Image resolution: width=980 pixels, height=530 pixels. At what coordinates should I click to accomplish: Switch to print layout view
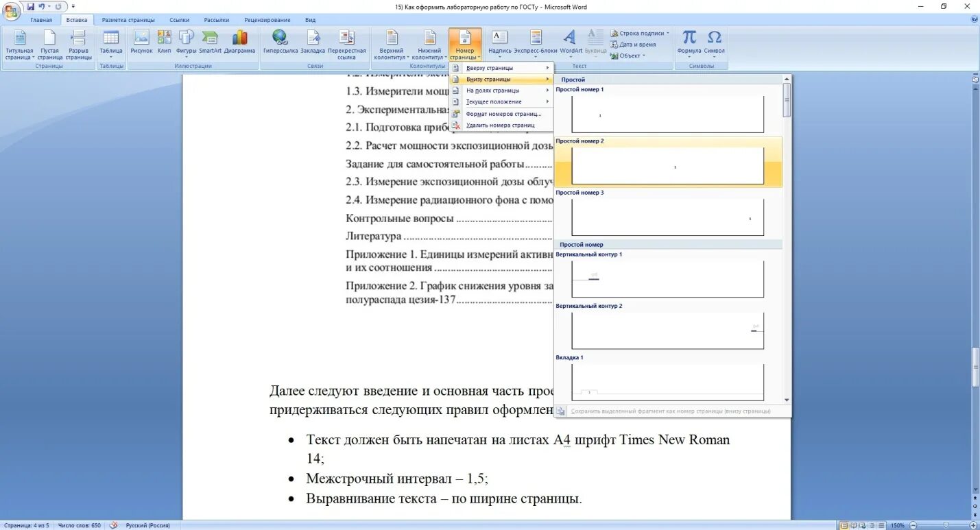coord(844,525)
